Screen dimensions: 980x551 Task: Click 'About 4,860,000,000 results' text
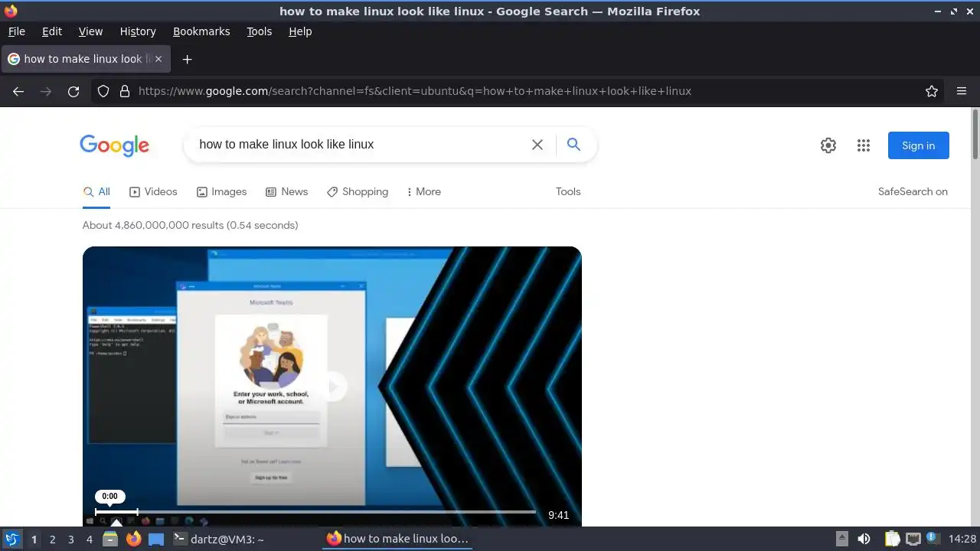click(152, 225)
